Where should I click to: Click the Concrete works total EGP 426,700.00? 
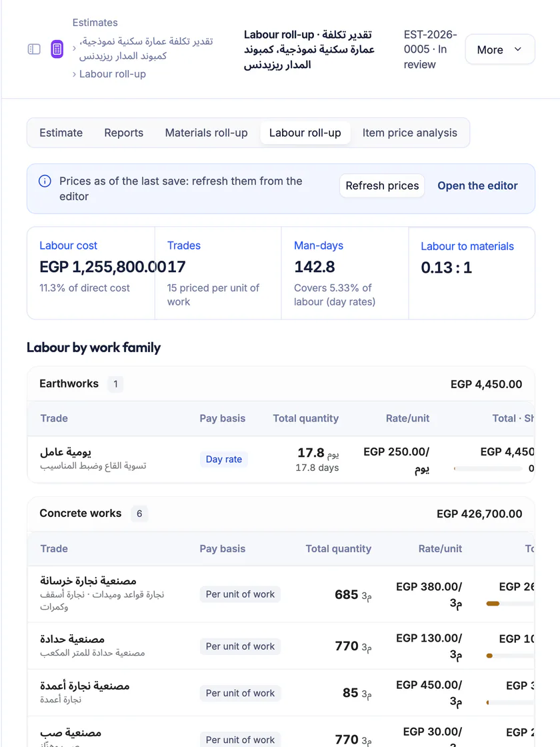pyautogui.click(x=479, y=514)
